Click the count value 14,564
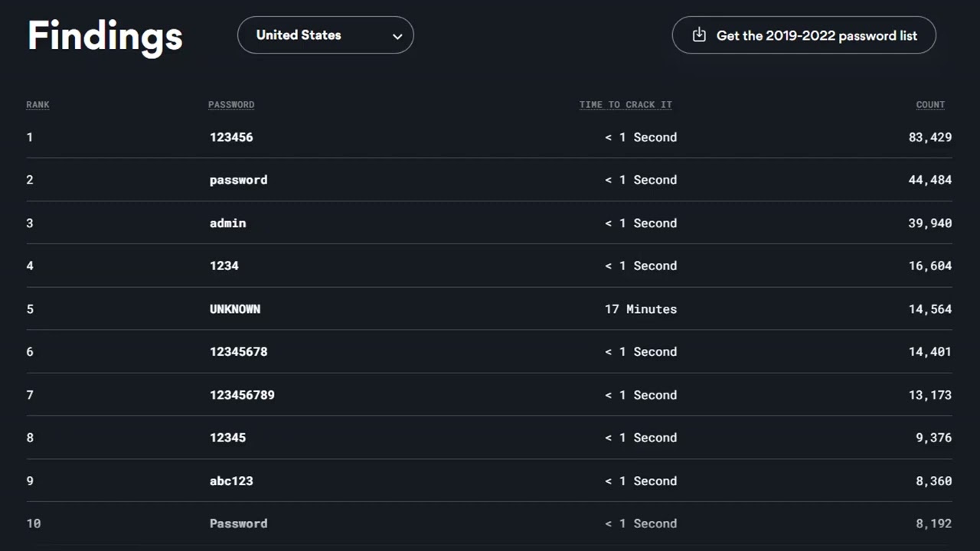Image resolution: width=980 pixels, height=551 pixels. (x=930, y=309)
